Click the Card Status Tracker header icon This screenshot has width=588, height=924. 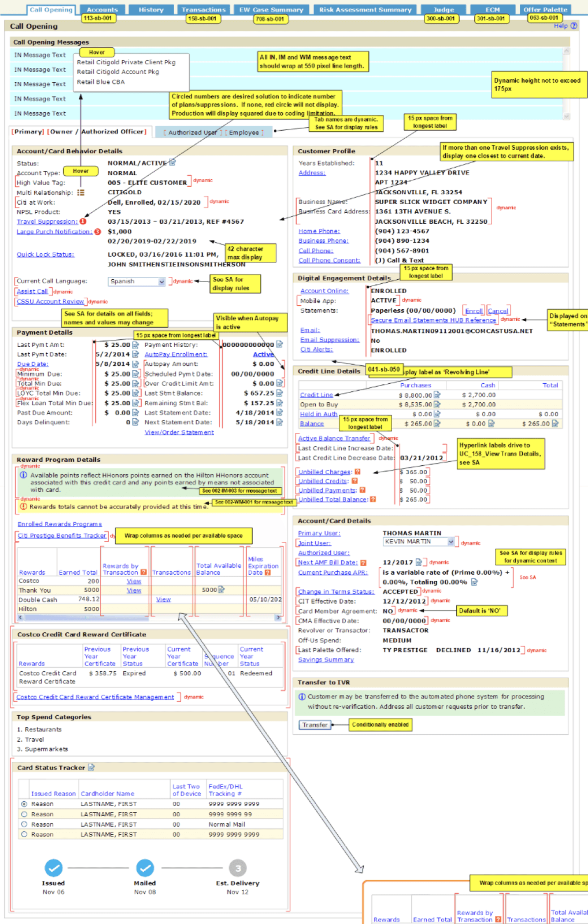pos(91,767)
